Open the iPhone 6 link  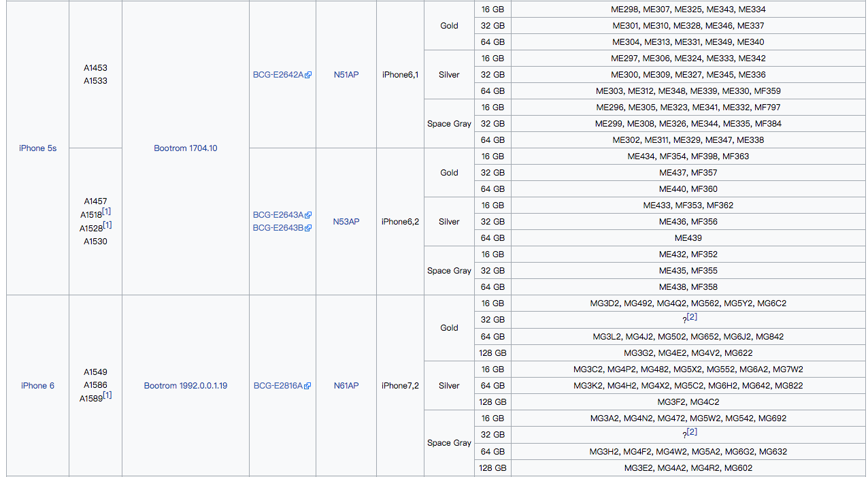coord(37,386)
